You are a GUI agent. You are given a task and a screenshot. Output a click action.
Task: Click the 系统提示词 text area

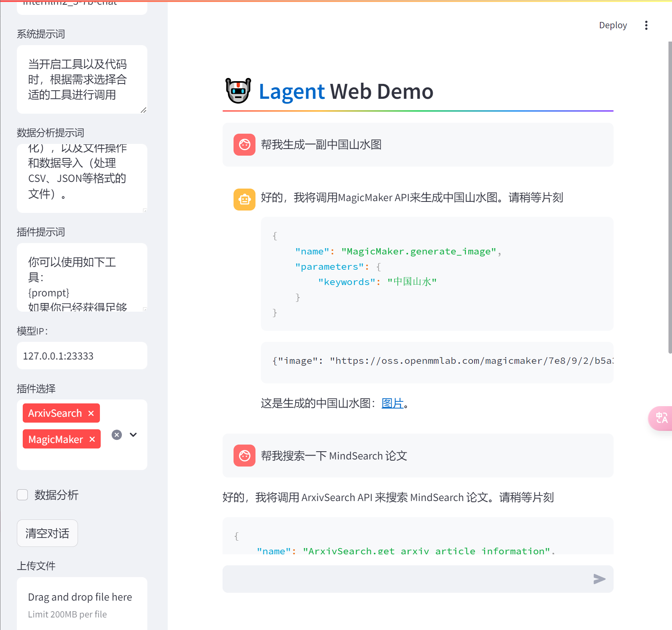click(82, 80)
